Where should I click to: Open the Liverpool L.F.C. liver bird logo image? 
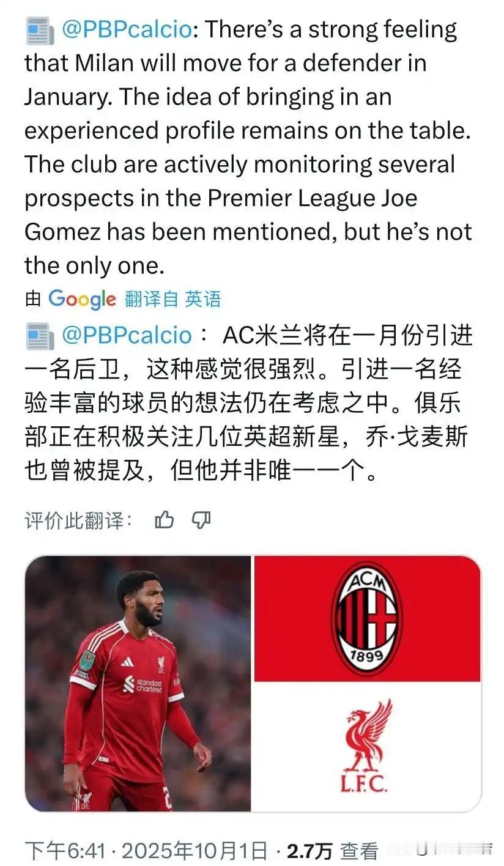tap(367, 747)
